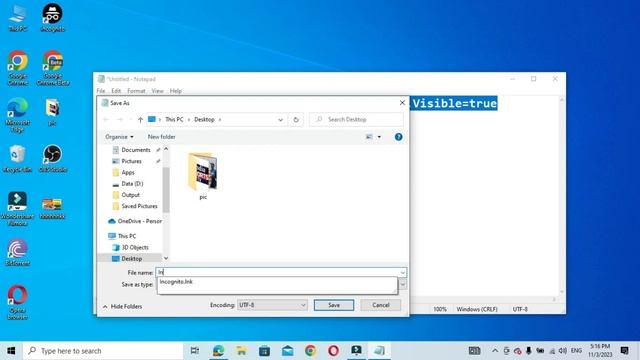Select 3D Objects in navigation tree

tap(135, 247)
